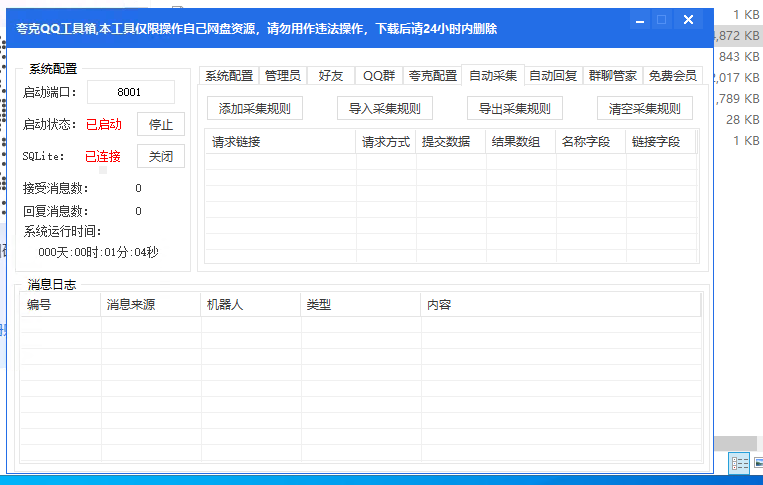This screenshot has width=763, height=485.
Task: Go to the QQ群 tab
Action: click(378, 76)
